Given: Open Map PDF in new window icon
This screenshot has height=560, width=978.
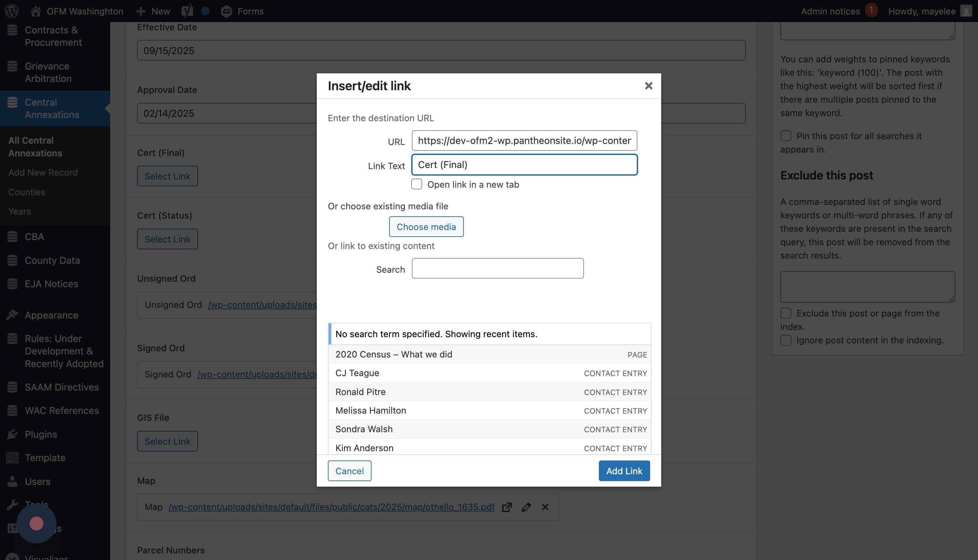Looking at the screenshot, I should (x=507, y=507).
